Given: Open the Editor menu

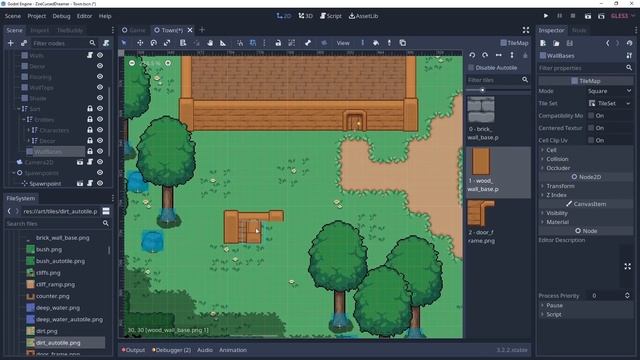Looking at the screenshot, I should (84, 16).
